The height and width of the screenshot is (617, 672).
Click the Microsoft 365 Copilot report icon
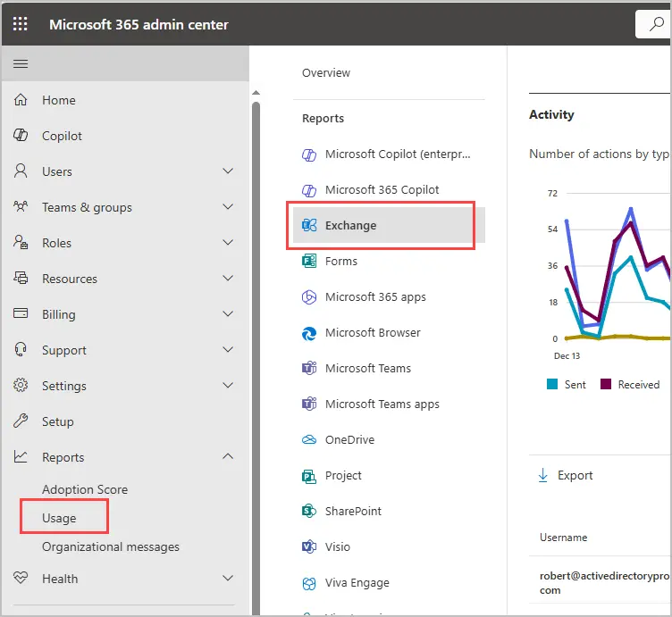[309, 190]
